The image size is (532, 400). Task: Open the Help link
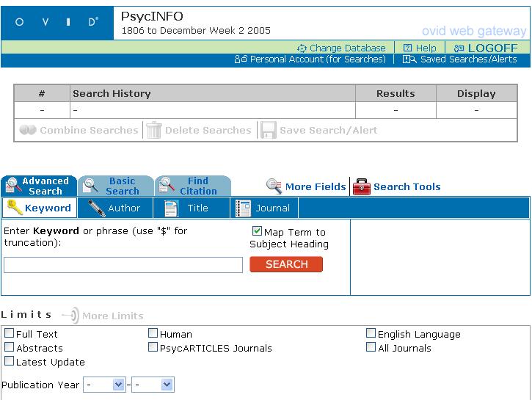click(426, 48)
